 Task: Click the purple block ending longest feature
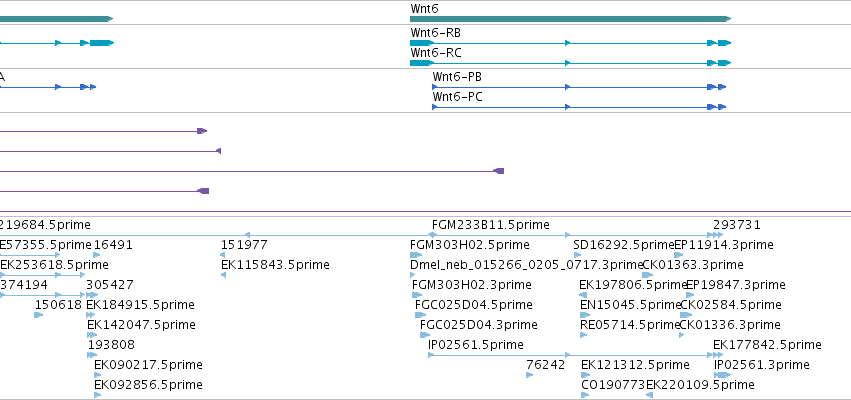[499, 171]
